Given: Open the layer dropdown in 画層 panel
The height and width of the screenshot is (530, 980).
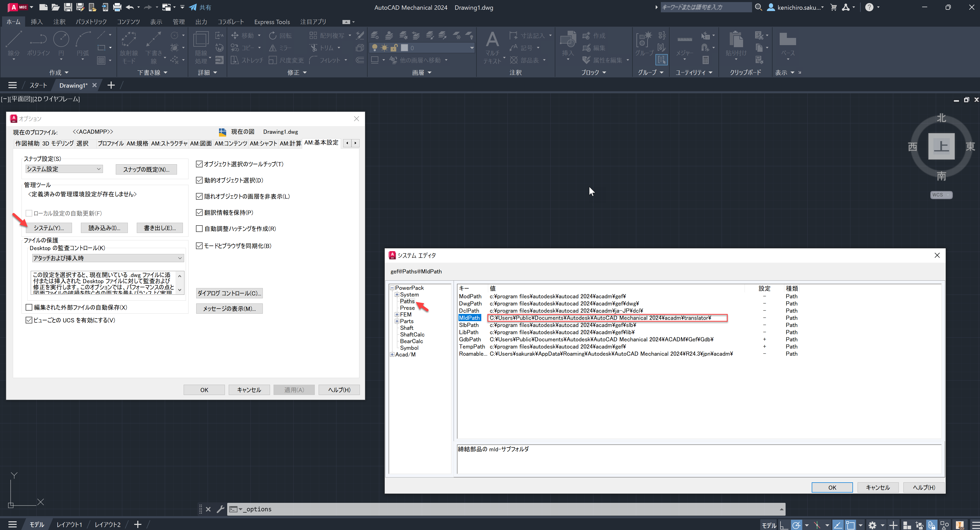Looking at the screenshot, I should [x=472, y=48].
